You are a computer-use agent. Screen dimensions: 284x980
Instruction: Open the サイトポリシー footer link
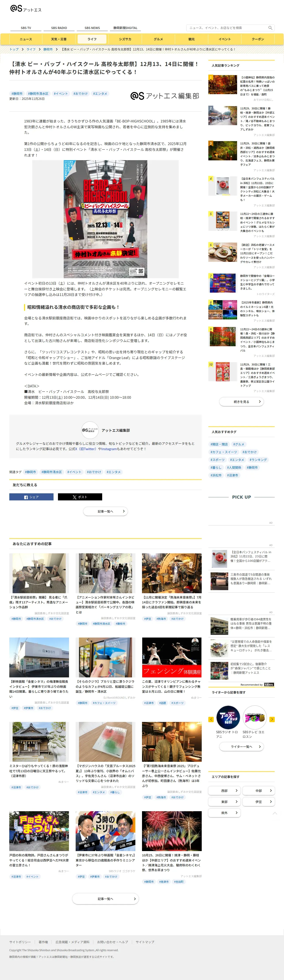[x=20, y=942]
